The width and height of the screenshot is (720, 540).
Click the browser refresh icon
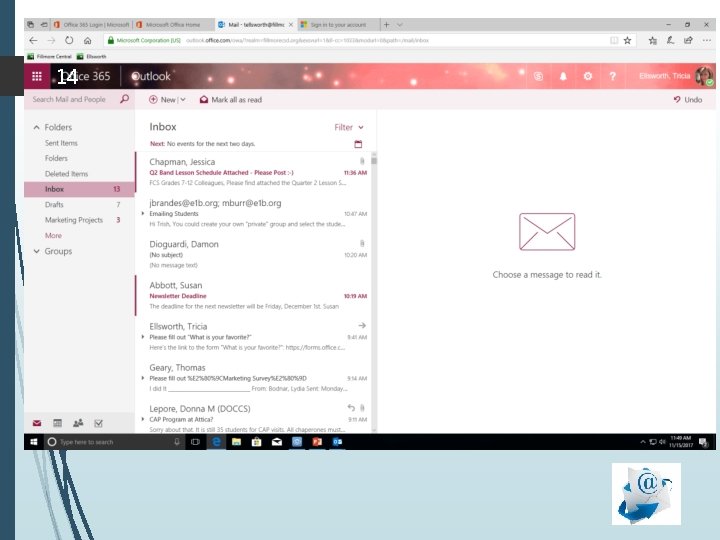pyautogui.click(x=69, y=40)
